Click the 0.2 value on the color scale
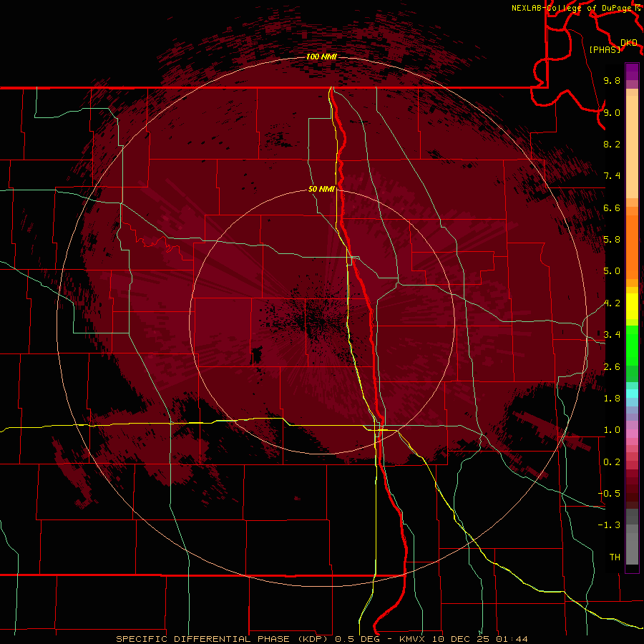644x644 pixels. 612,462
